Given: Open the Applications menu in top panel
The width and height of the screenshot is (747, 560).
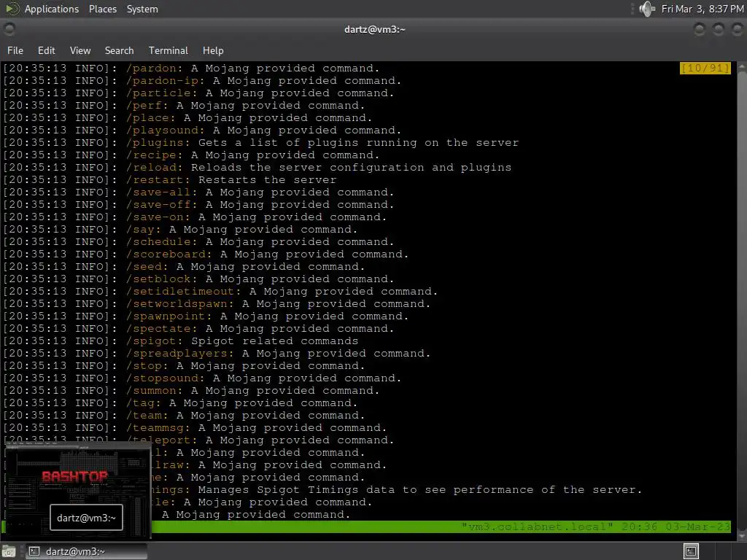Looking at the screenshot, I should click(52, 9).
